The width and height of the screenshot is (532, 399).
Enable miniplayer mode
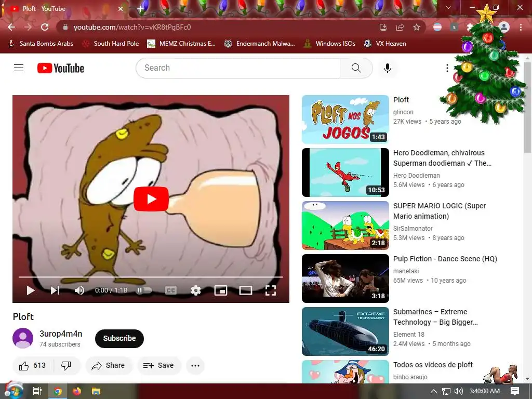pyautogui.click(x=221, y=290)
